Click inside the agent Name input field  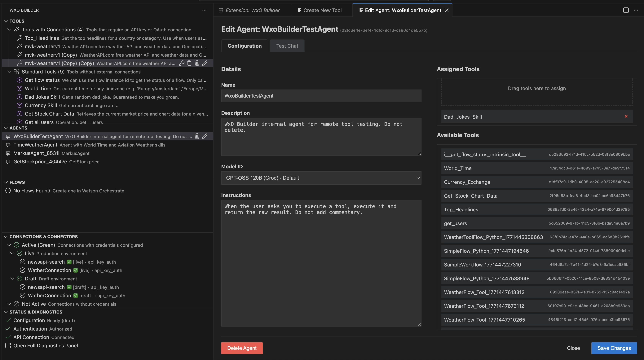coord(321,96)
